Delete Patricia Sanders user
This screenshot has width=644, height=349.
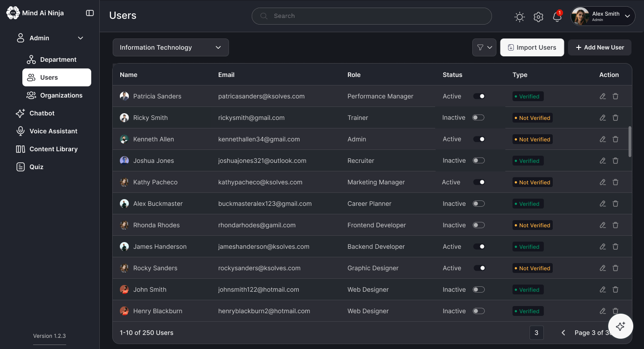coord(615,96)
